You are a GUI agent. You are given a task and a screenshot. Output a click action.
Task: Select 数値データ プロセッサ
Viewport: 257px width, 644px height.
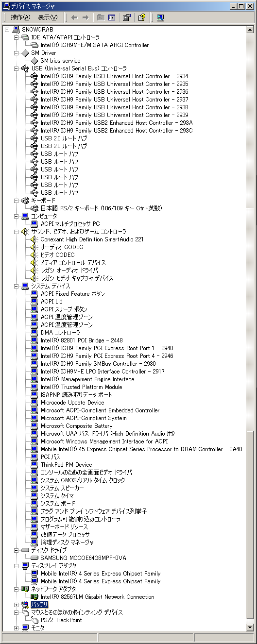point(65,535)
